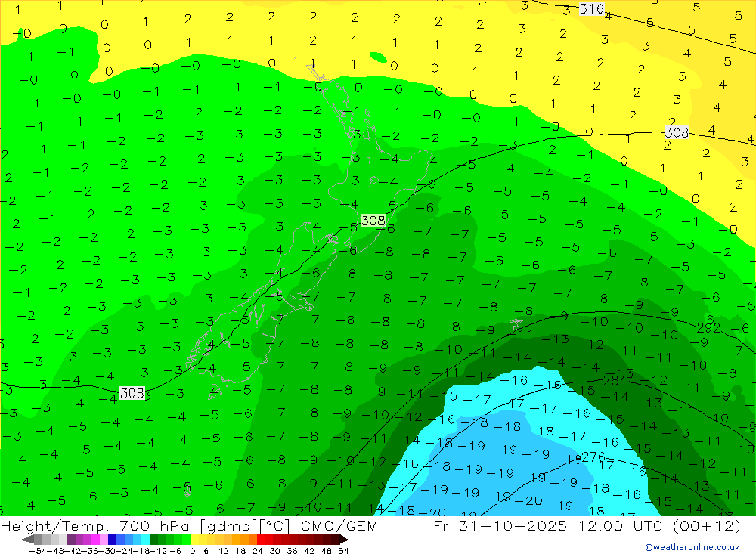
Task: Click the '12:00 UTC' time text
Action: click(x=621, y=526)
